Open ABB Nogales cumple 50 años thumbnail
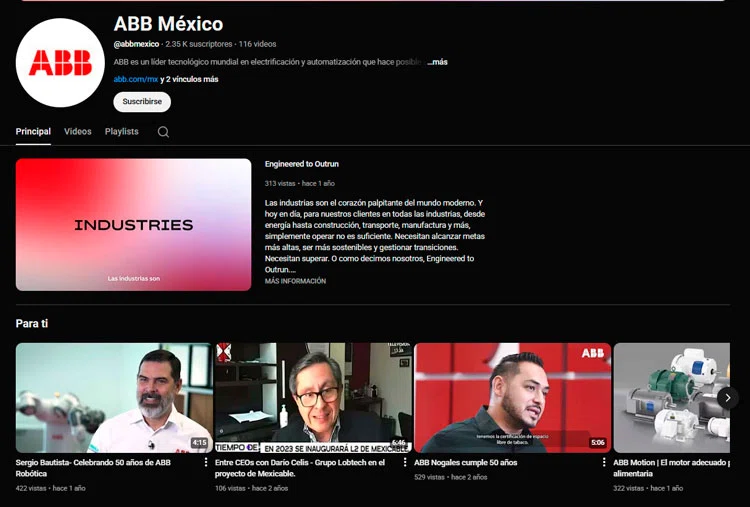The width and height of the screenshot is (750, 507). [x=512, y=398]
